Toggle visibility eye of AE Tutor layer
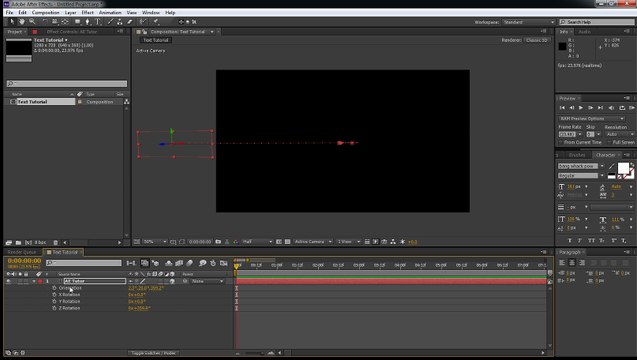The height and width of the screenshot is (360, 637). click(x=9, y=281)
